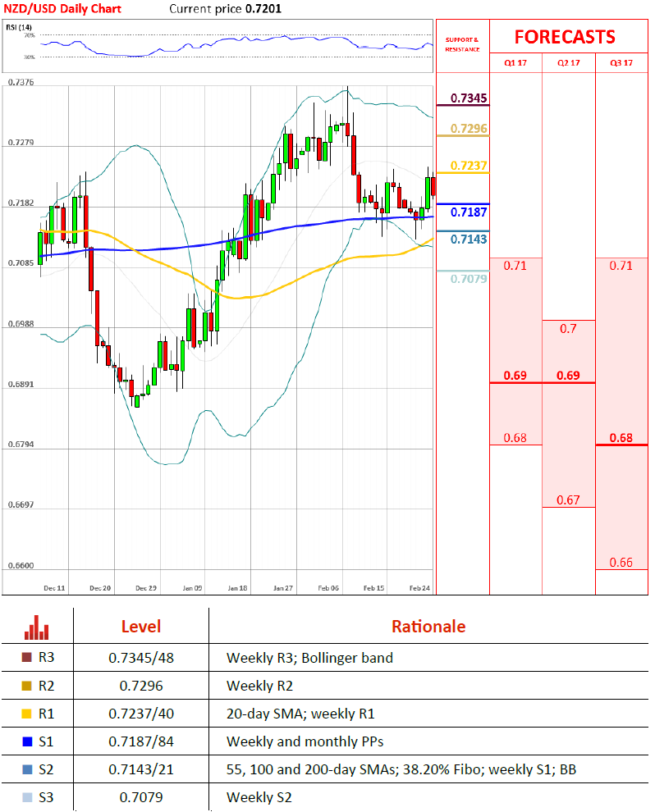Click the 0.6794 price axis label

click(x=21, y=445)
